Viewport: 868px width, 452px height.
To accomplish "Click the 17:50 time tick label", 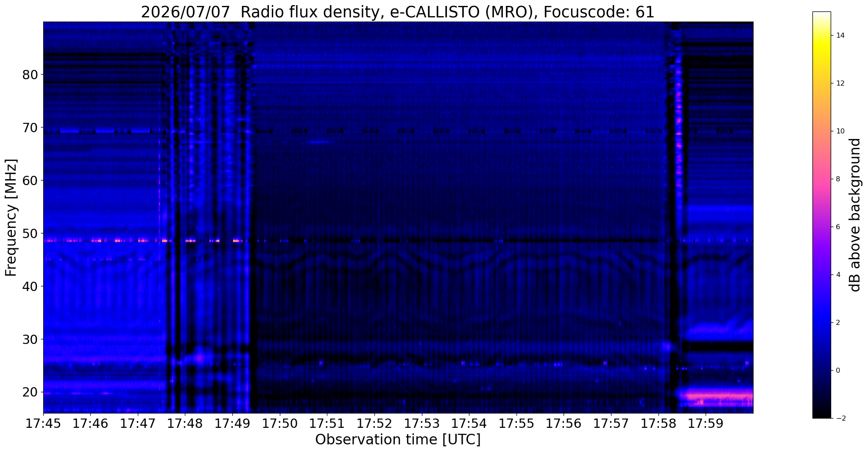I will [x=280, y=424].
